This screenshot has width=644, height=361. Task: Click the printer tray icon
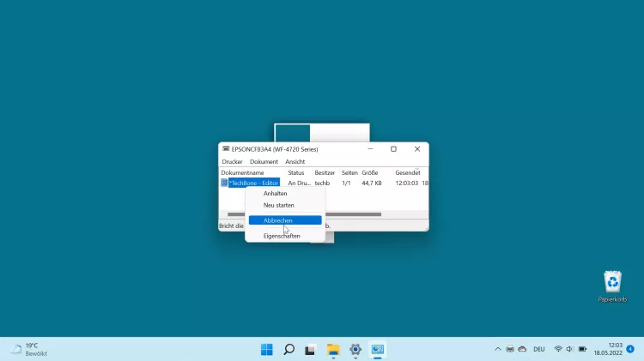510,349
